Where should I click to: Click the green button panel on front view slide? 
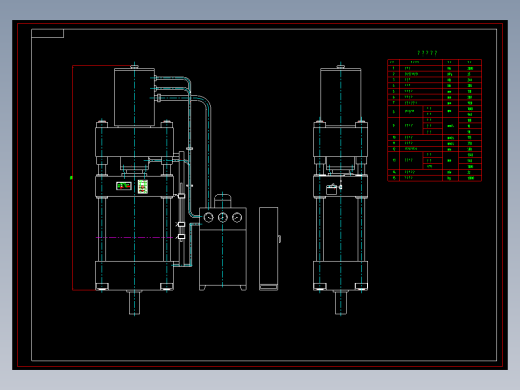[143, 187]
